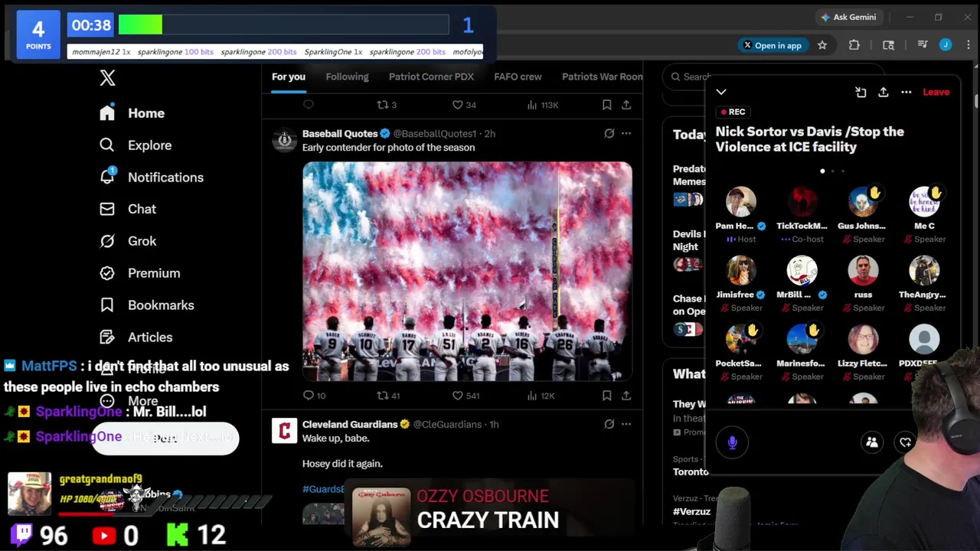
Task: Dock the Space panel using the pop-out icon
Action: point(861,92)
